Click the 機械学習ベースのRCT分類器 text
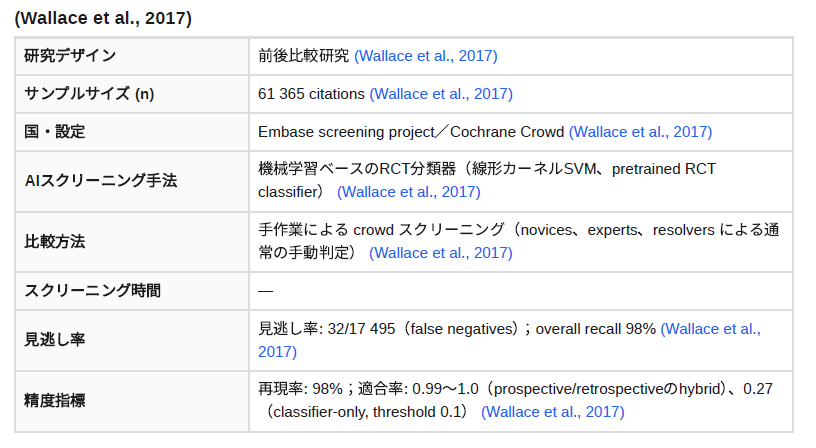Screen dimensions: 816x448 click(x=357, y=169)
